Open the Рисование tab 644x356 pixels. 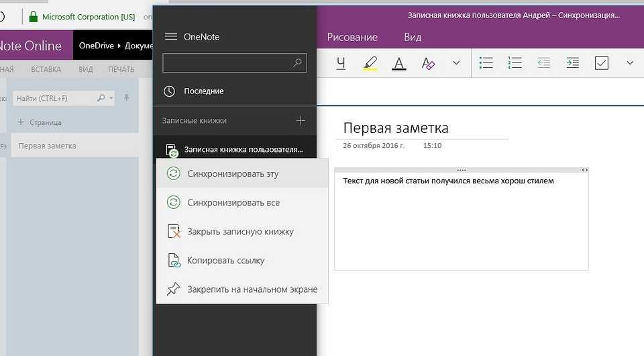pos(352,37)
